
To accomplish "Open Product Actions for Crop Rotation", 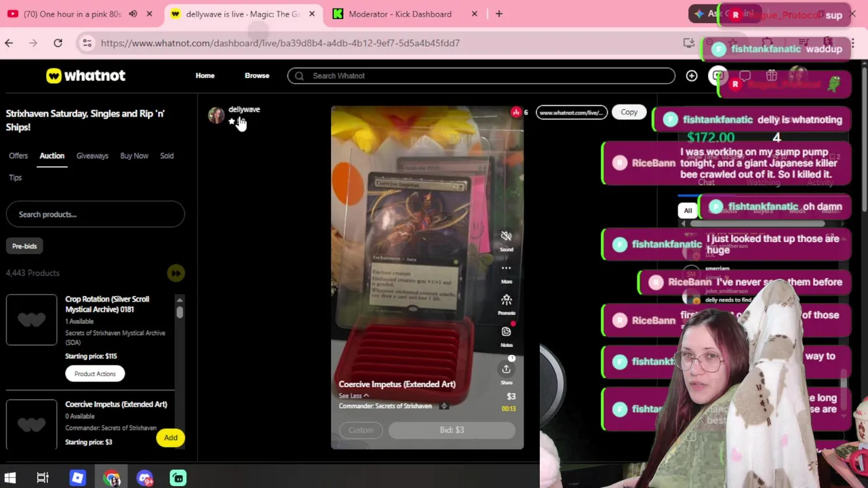I will [95, 373].
